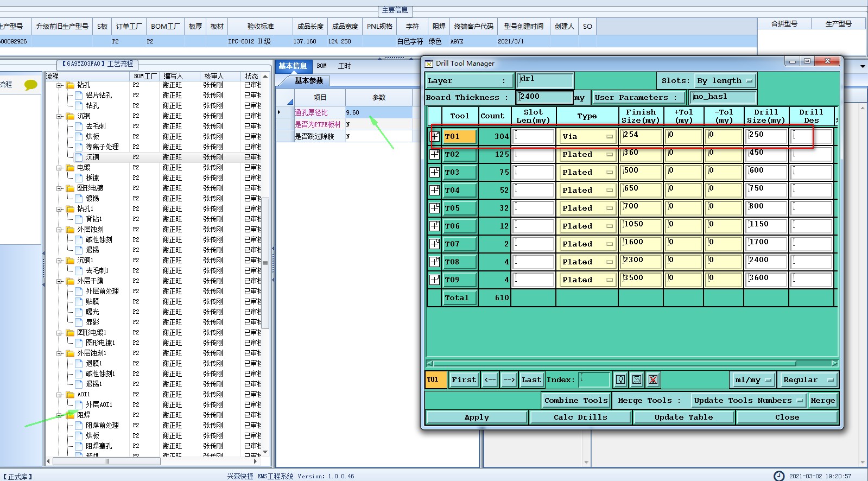Click the plus icon on row T02

(x=435, y=154)
